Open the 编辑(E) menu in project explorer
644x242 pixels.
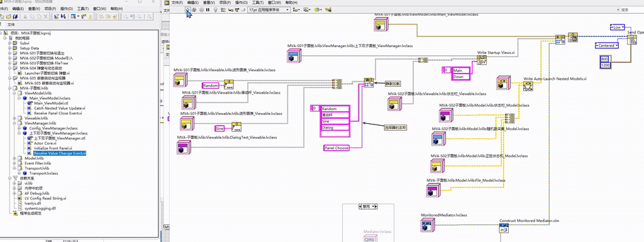[18, 9]
